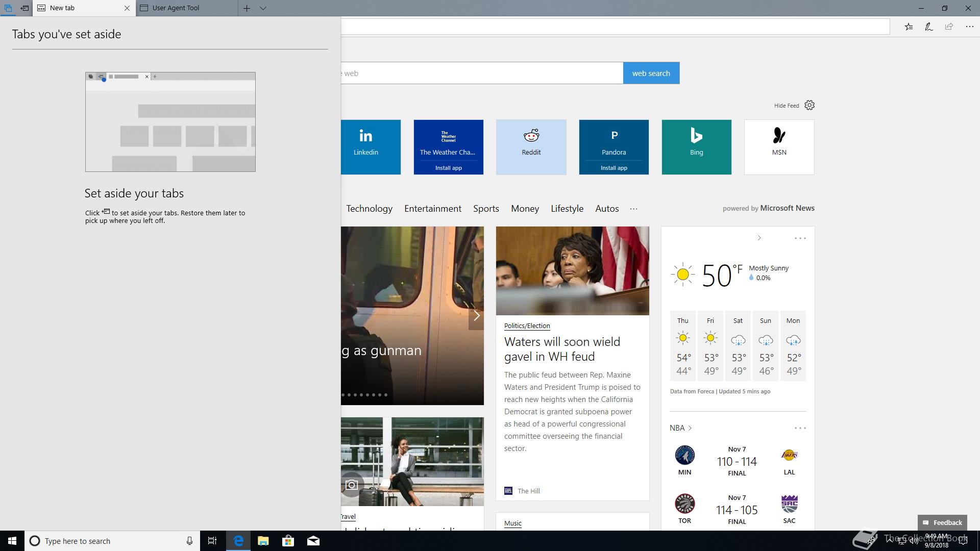This screenshot has height=551, width=980.
Task: Open the Linkedin top site tile
Action: [x=371, y=147]
